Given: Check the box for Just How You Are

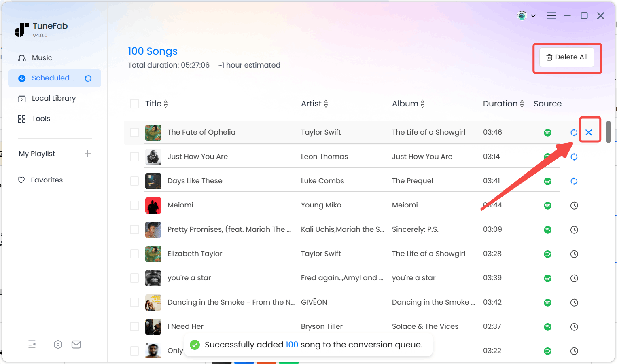Looking at the screenshot, I should tap(134, 157).
